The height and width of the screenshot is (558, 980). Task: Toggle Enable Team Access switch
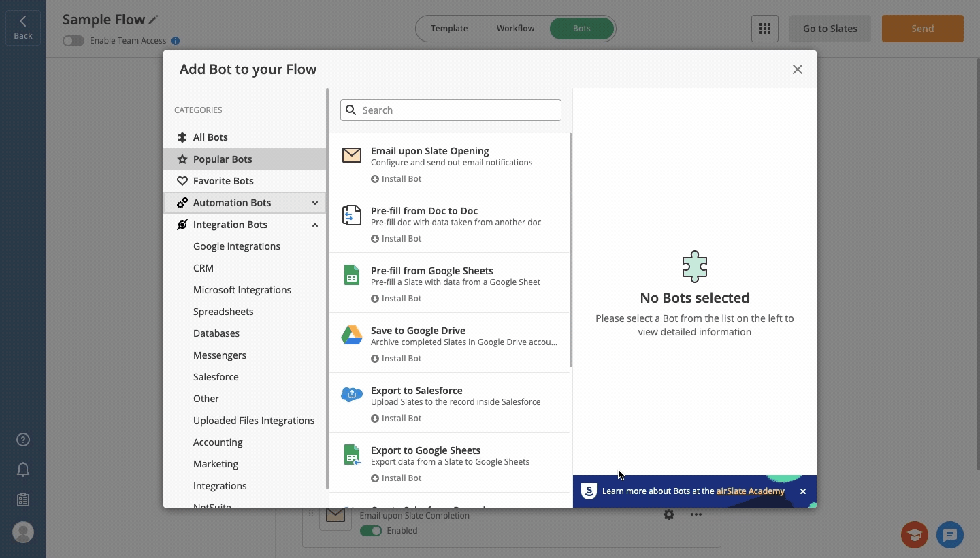(x=73, y=41)
